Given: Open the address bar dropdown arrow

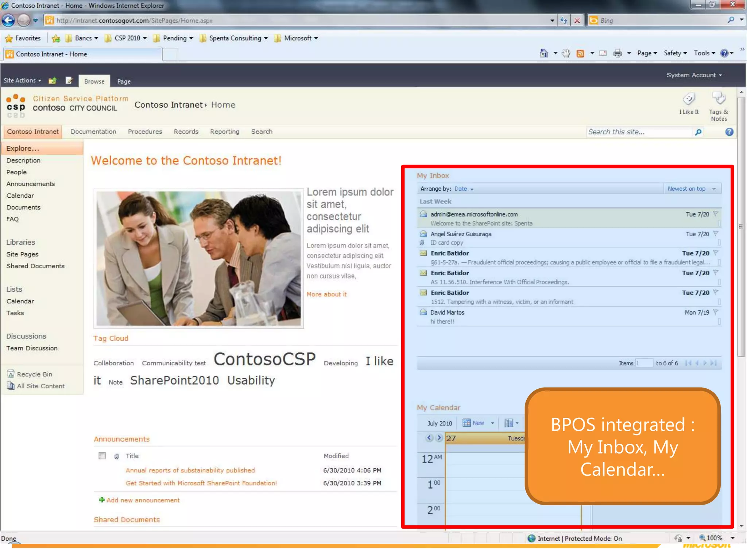Looking at the screenshot, I should coord(552,21).
